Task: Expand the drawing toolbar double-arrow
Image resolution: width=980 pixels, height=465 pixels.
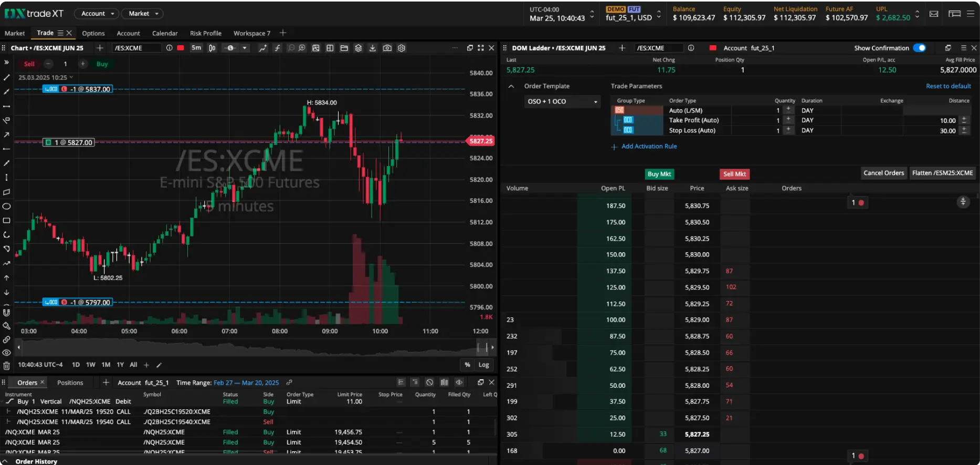Action: point(7,62)
